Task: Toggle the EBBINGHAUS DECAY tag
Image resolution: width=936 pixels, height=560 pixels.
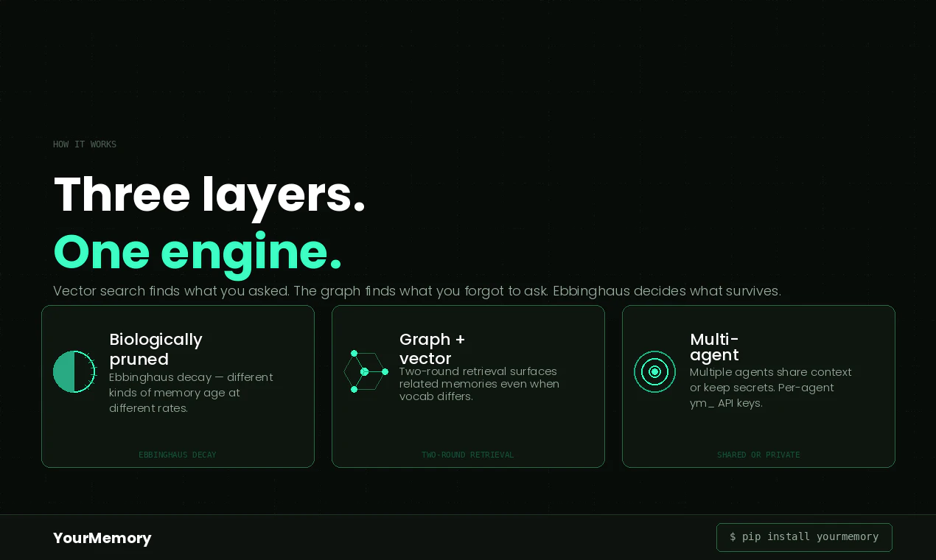Action: (x=177, y=455)
